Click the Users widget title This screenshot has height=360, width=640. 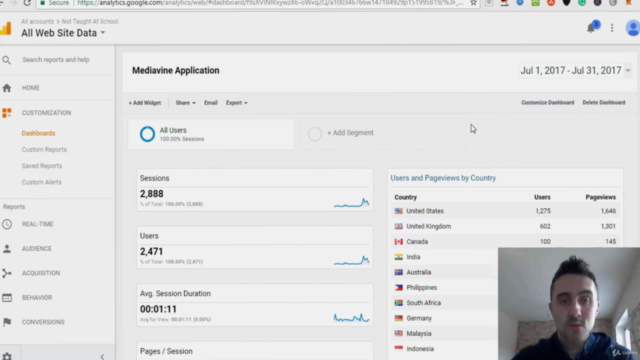click(149, 236)
